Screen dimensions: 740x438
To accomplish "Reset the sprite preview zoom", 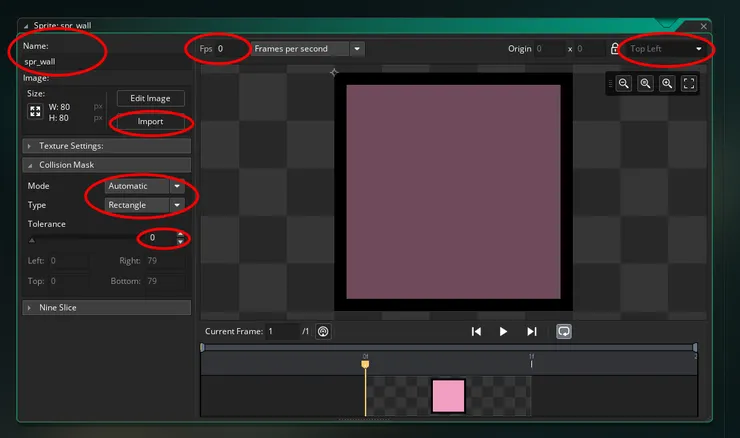I will pyautogui.click(x=645, y=84).
